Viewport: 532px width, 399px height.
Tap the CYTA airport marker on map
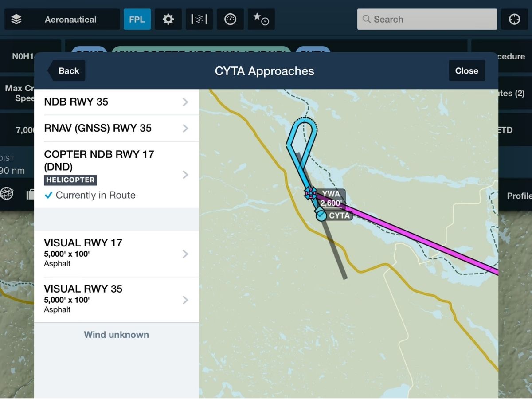[321, 215]
